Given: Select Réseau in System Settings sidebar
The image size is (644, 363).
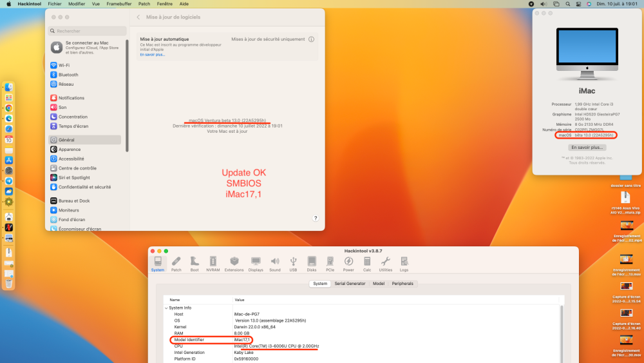Looking at the screenshot, I should (x=84, y=84).
